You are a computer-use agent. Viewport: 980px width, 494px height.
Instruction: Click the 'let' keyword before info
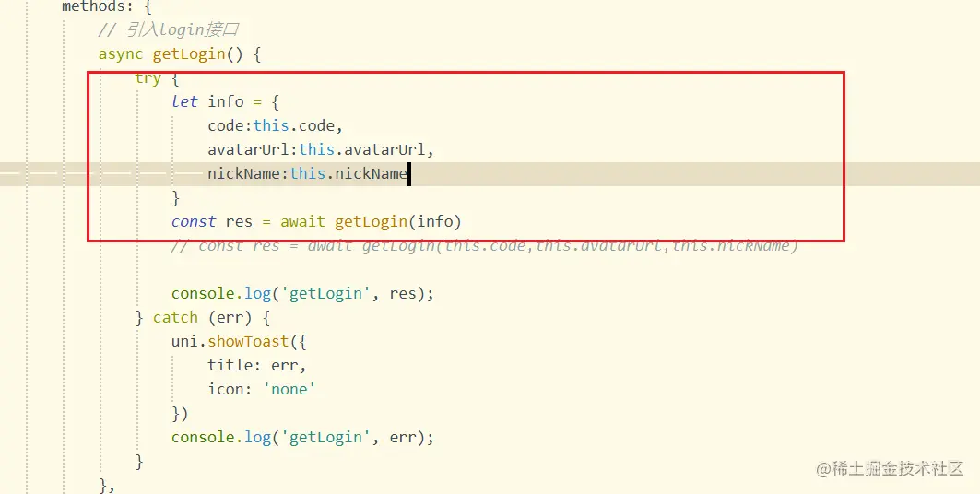pos(184,101)
